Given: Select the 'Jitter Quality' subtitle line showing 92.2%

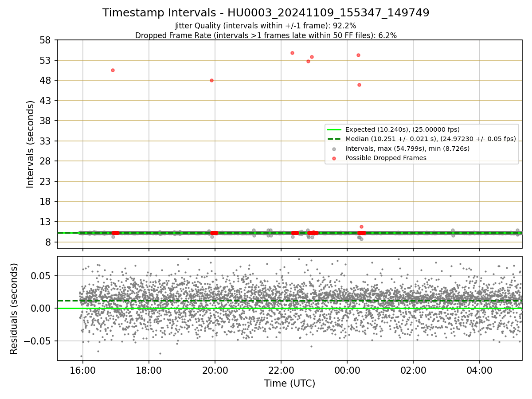Looking at the screenshot, I should pyautogui.click(x=266, y=26).
